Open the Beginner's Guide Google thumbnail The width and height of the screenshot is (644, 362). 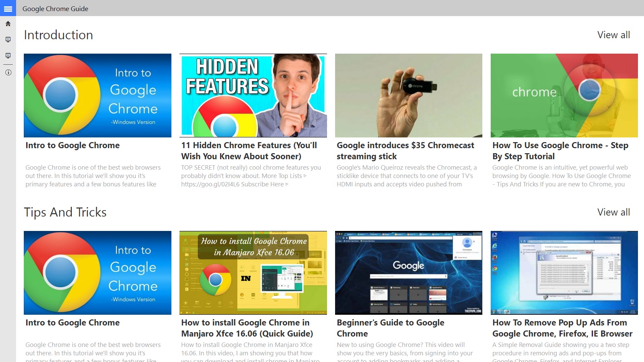point(409,273)
